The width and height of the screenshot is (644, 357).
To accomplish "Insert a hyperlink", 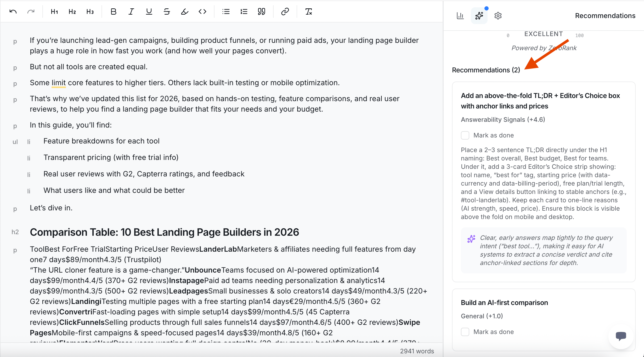I will coord(285,12).
